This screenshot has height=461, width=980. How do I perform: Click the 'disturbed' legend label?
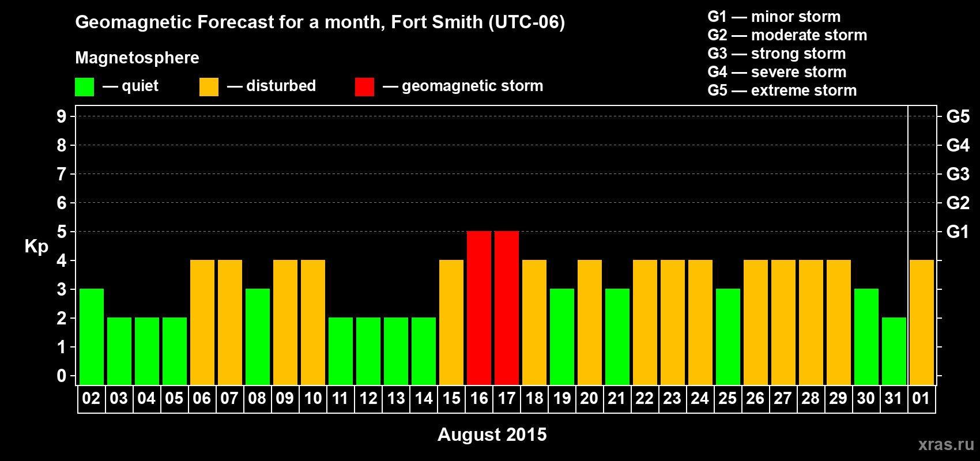(281, 86)
